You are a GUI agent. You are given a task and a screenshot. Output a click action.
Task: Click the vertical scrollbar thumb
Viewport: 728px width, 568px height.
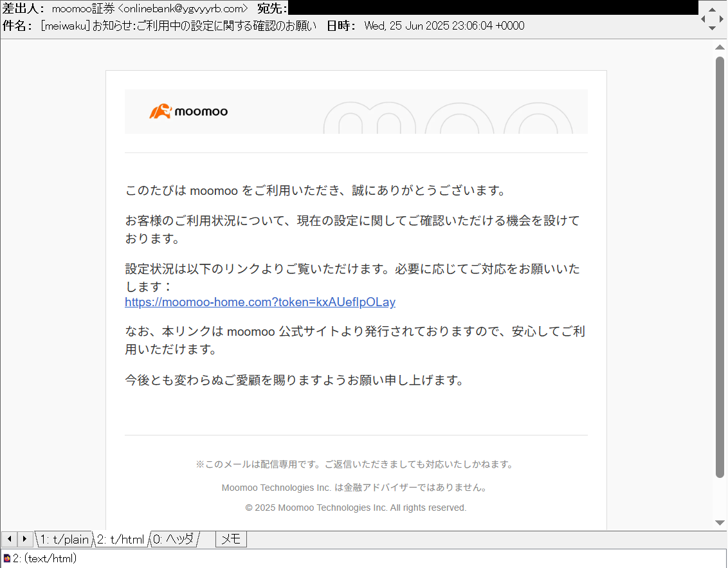tap(720, 267)
